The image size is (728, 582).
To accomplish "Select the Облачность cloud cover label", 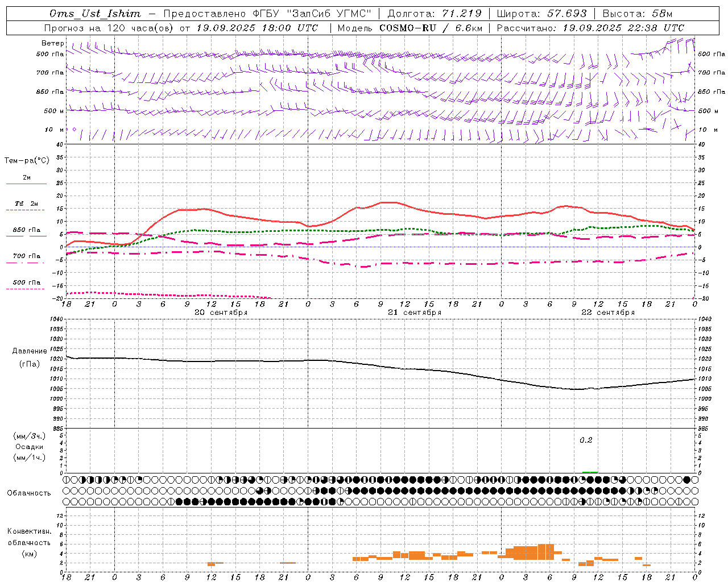I will [x=29, y=493].
